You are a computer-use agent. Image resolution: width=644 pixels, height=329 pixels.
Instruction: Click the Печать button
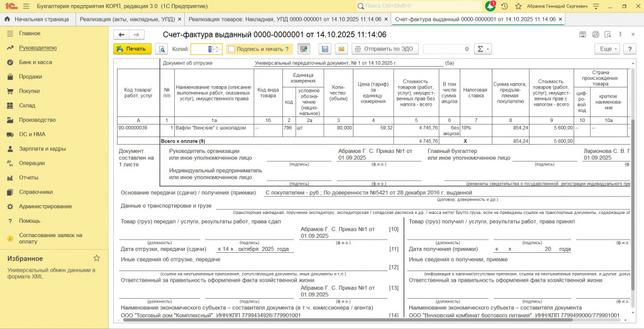pos(132,49)
